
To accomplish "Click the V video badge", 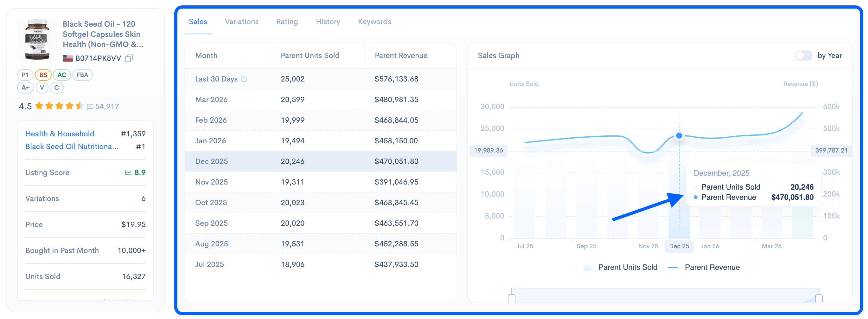I will (x=42, y=88).
